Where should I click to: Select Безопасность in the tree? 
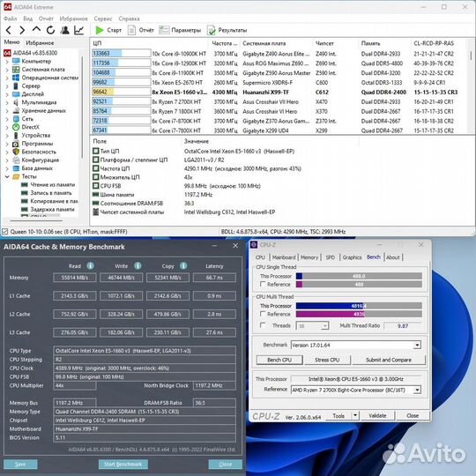tap(39, 152)
